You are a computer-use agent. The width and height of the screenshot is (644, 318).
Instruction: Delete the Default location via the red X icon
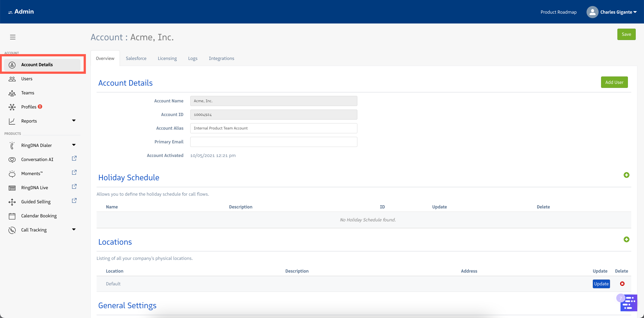point(622,284)
